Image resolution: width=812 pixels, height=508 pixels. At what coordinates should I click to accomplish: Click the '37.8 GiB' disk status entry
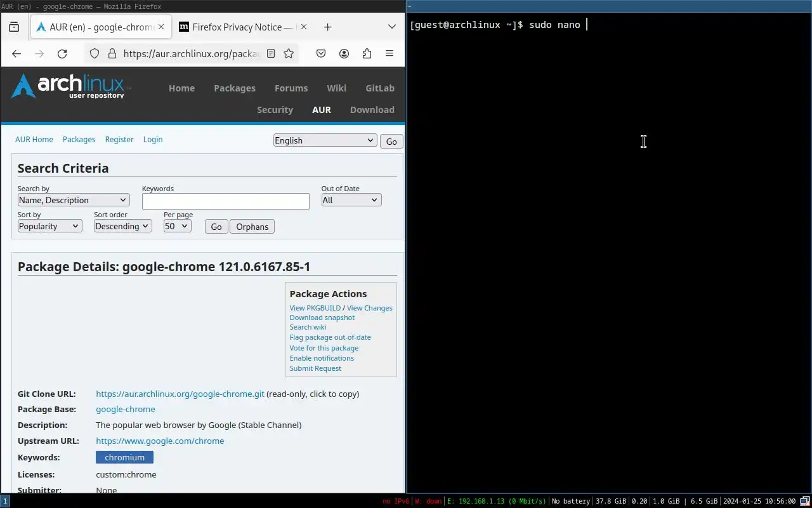pos(610,501)
